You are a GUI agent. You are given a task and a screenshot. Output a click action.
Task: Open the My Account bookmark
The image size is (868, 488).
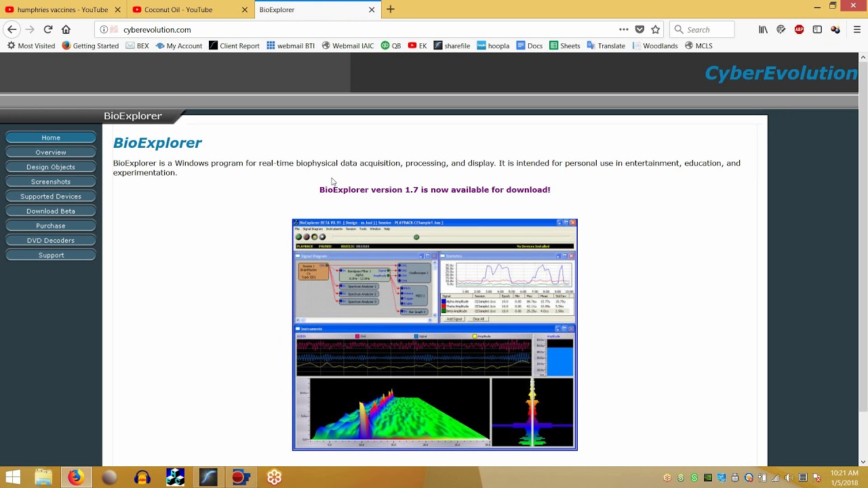[x=179, y=46]
